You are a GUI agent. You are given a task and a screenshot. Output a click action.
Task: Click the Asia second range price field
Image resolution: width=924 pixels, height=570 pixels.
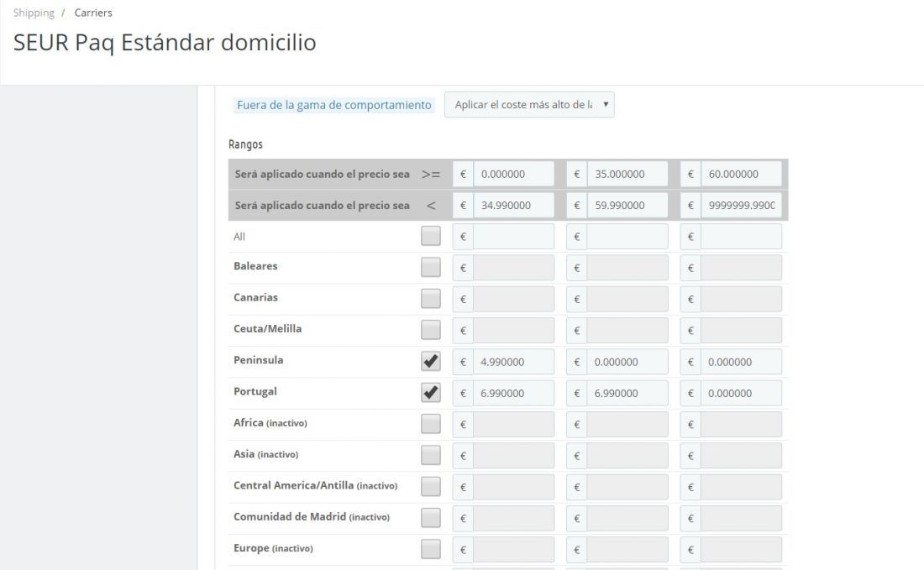[627, 455]
